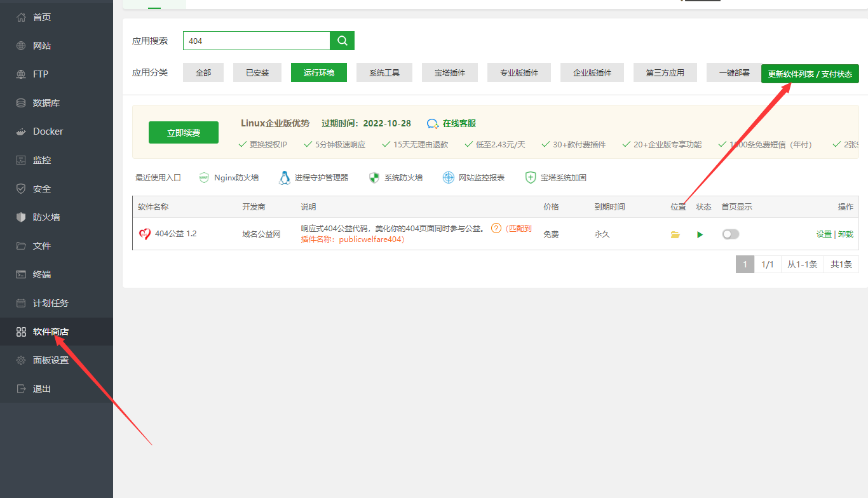Click the logout icon beside 退出
The image size is (868, 498).
(x=21, y=389)
